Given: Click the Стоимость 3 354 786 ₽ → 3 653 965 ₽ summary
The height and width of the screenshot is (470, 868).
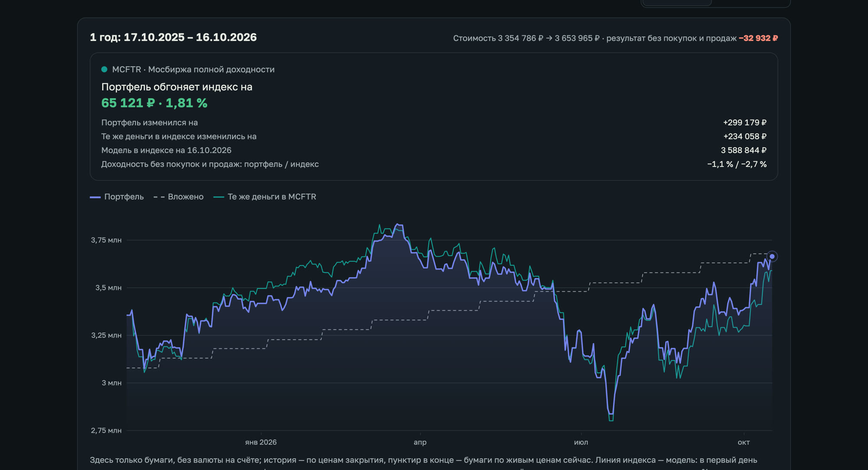Looking at the screenshot, I should (x=526, y=38).
